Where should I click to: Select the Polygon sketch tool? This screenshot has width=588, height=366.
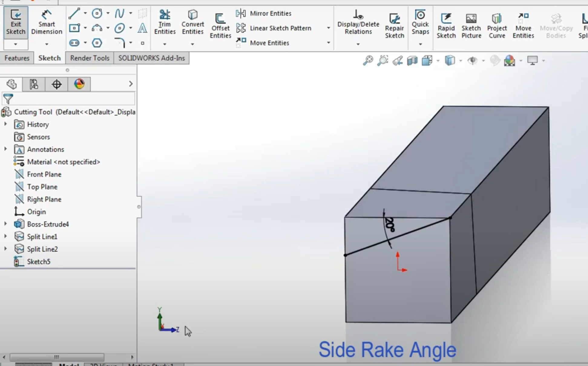[97, 43]
